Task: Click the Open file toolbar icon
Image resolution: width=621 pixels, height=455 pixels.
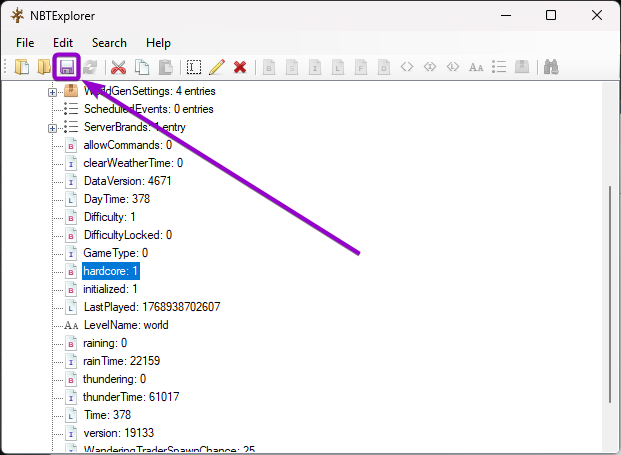Action: click(x=22, y=67)
